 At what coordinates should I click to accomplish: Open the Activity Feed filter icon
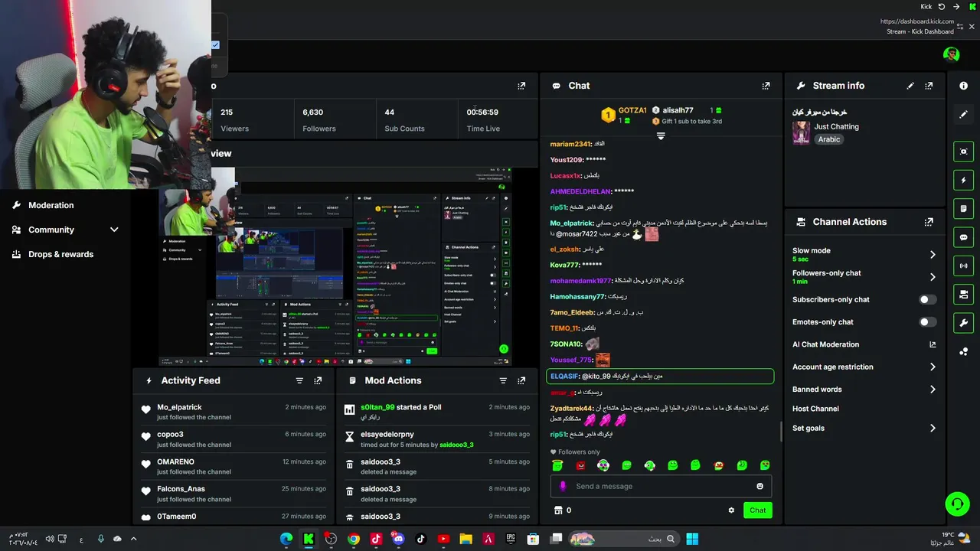(299, 380)
